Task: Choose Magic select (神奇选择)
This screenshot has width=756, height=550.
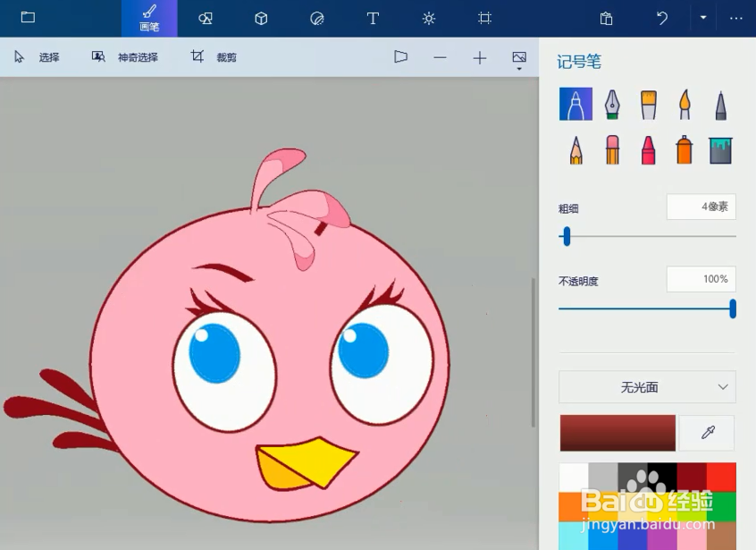Action: (x=125, y=57)
